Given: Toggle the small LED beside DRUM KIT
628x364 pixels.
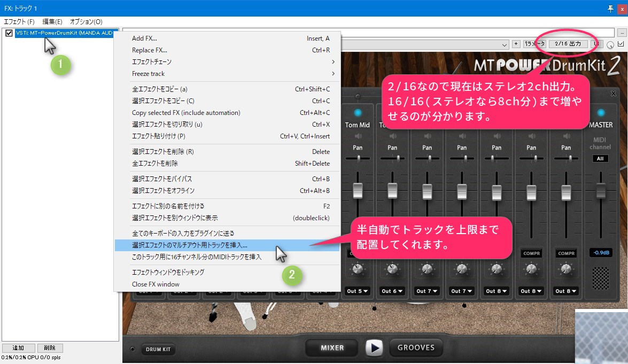Looking at the screenshot, I should click(133, 349).
